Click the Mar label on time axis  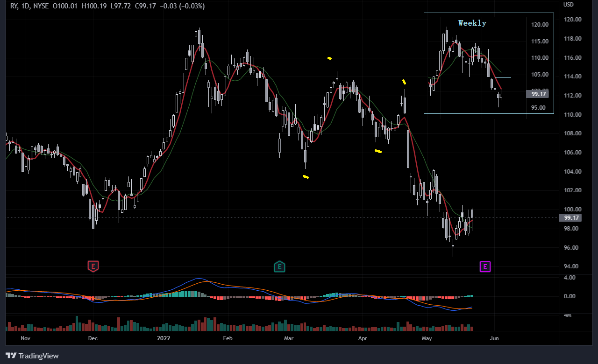point(289,337)
